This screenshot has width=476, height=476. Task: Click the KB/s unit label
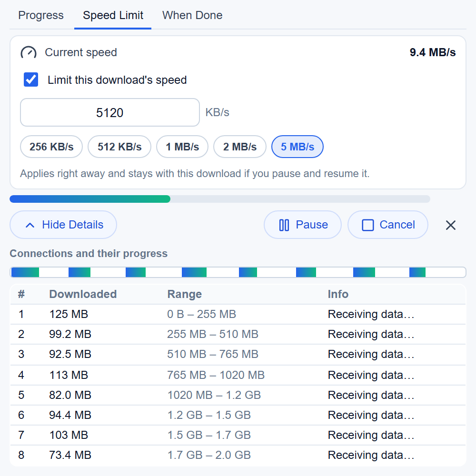click(x=217, y=112)
